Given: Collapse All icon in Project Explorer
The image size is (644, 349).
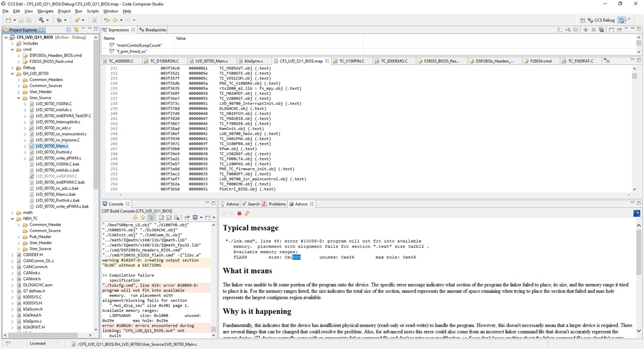Looking at the screenshot, I should point(69,30).
